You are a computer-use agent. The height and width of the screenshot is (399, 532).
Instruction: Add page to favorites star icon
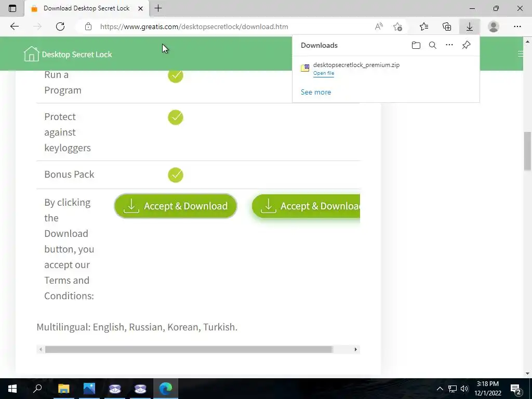pos(397,26)
